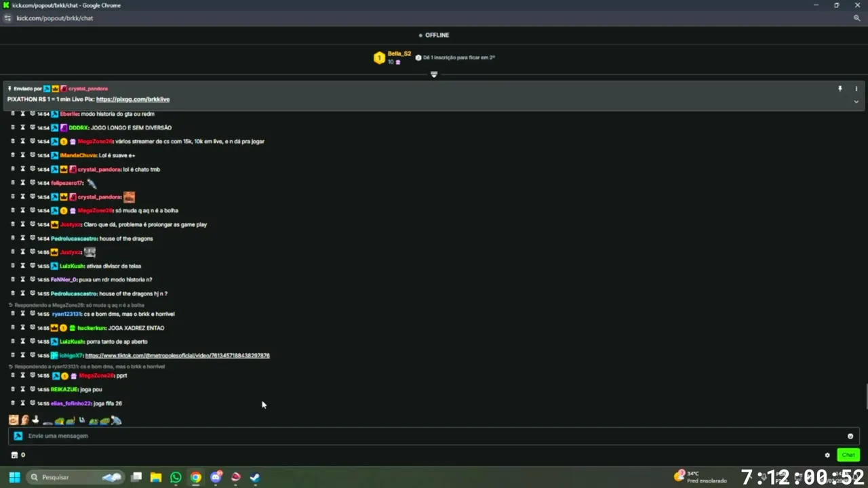Delete FaNNer_0's message with trash icon

point(13,279)
